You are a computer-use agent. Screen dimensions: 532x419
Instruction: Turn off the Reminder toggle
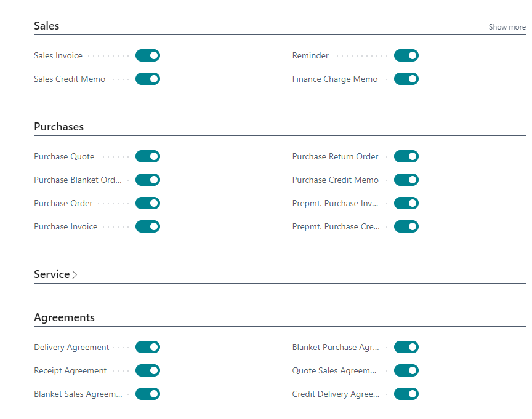(406, 55)
